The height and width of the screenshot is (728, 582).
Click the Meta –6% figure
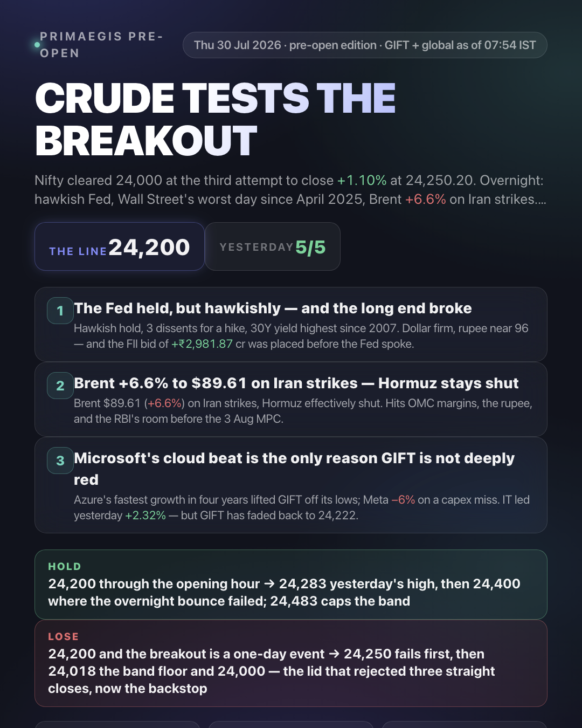pos(403,500)
